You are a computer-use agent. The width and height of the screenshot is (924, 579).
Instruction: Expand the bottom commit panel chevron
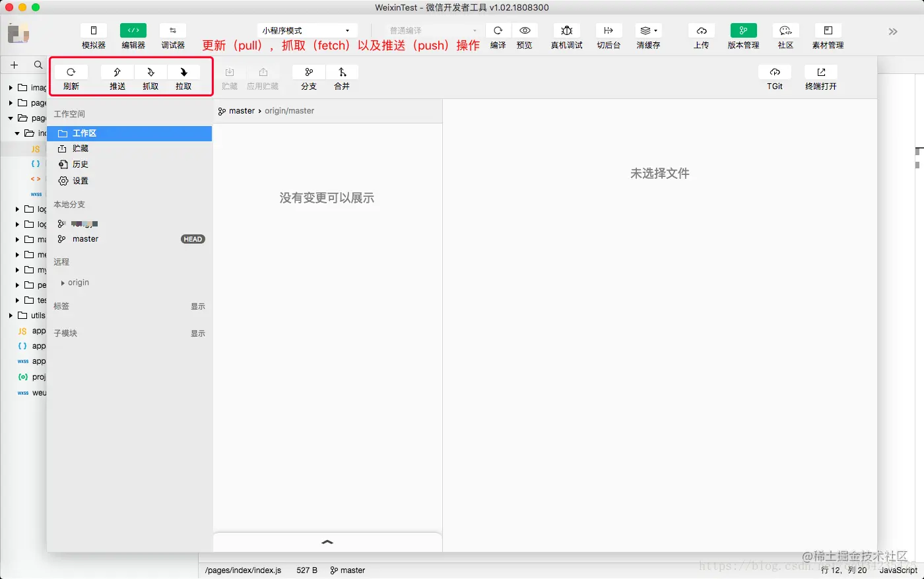click(x=327, y=542)
